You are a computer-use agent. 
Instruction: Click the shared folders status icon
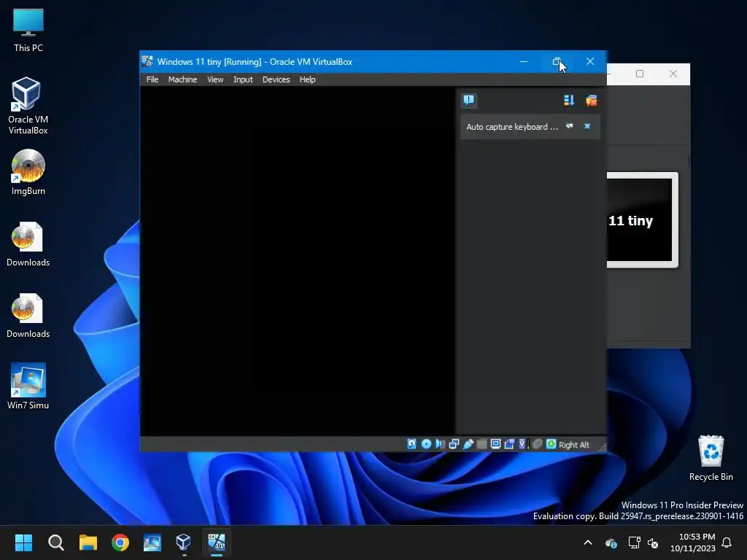481,444
